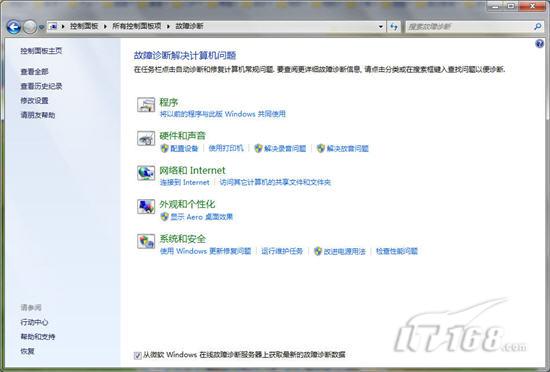Click the 检查性能问题 link
The height and width of the screenshot is (372, 550).
pos(397,251)
